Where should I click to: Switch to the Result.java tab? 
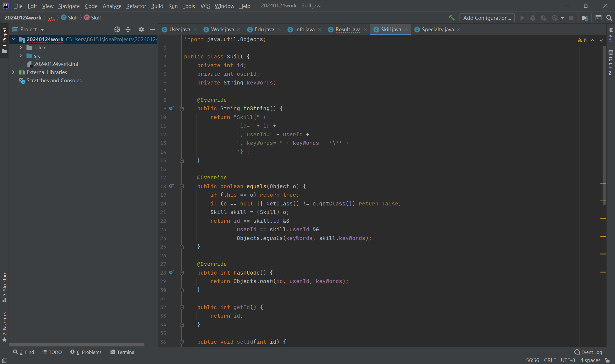click(348, 29)
